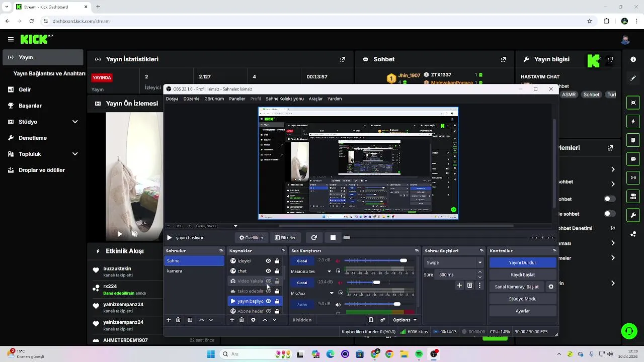Image resolution: width=644 pixels, height=362 pixels.
Task: Open the Masaüstü Ses channel dropdown arrow
Action: coord(330,271)
